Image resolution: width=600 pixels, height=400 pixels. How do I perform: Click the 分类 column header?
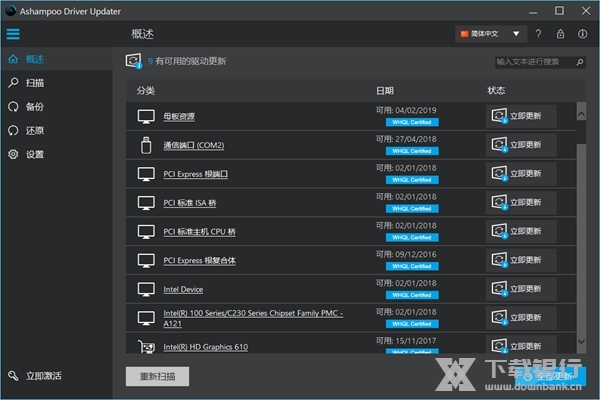pos(146,91)
